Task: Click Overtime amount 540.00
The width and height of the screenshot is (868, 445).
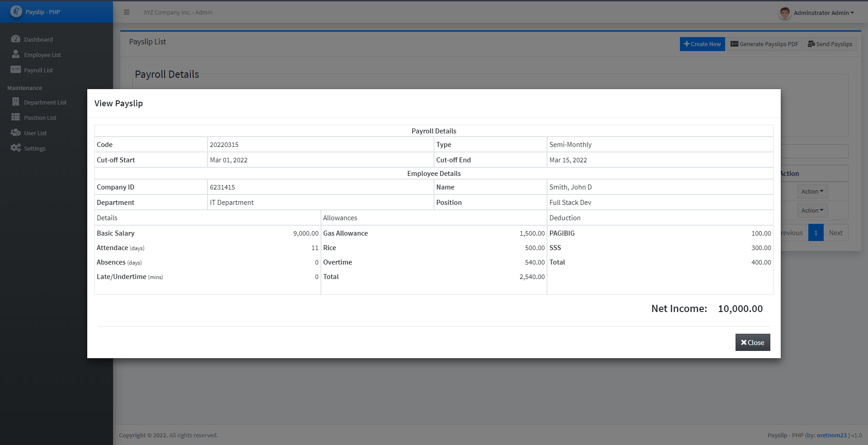Action: coord(535,262)
